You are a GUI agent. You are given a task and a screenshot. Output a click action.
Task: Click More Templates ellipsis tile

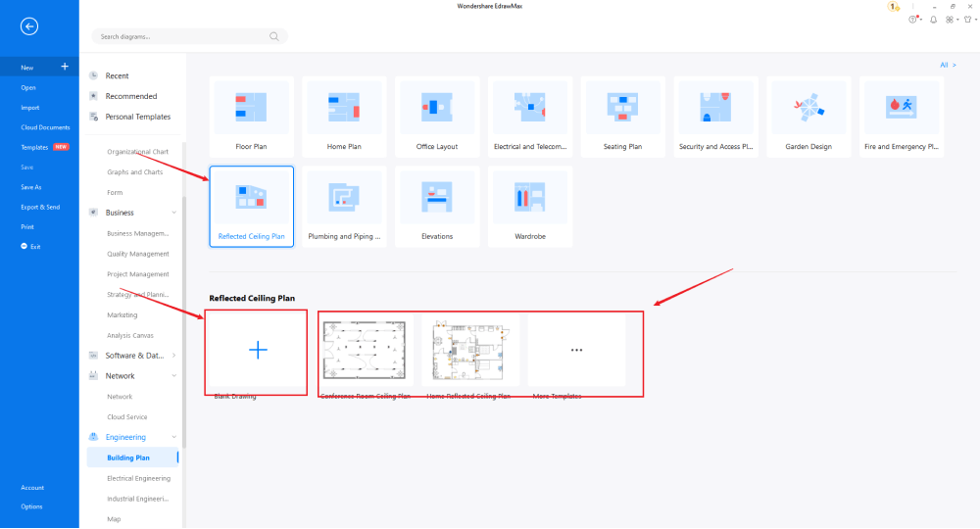coord(576,350)
